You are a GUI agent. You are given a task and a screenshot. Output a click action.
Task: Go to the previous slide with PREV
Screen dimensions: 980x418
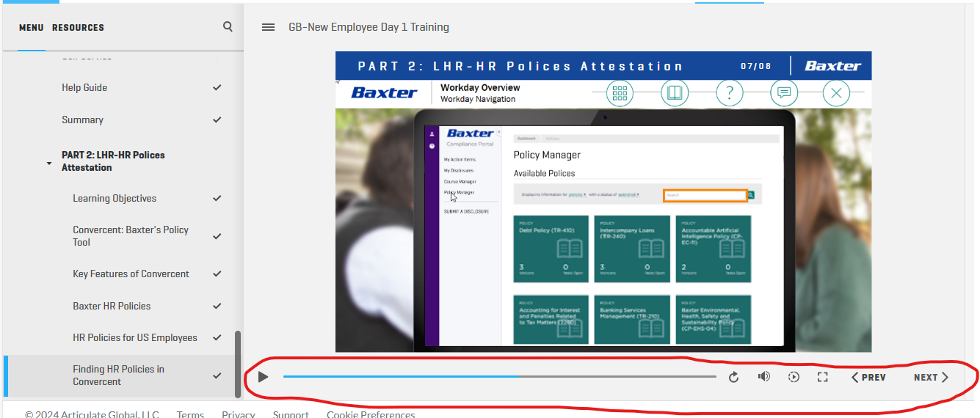tap(868, 377)
